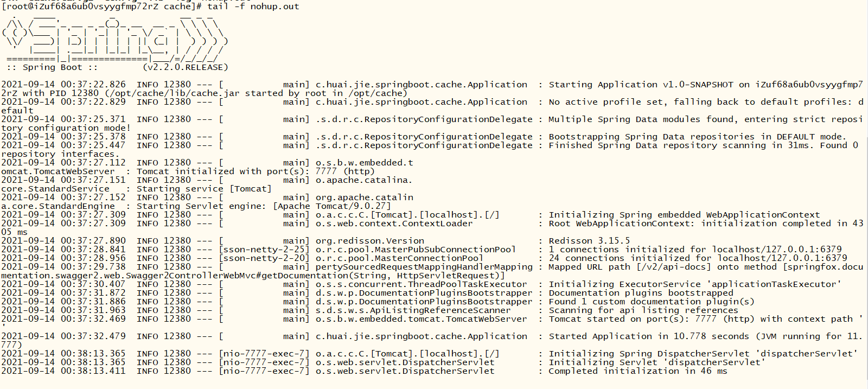Click the timestamp '00:37:27.112'
868x389 pixels.
(x=93, y=163)
